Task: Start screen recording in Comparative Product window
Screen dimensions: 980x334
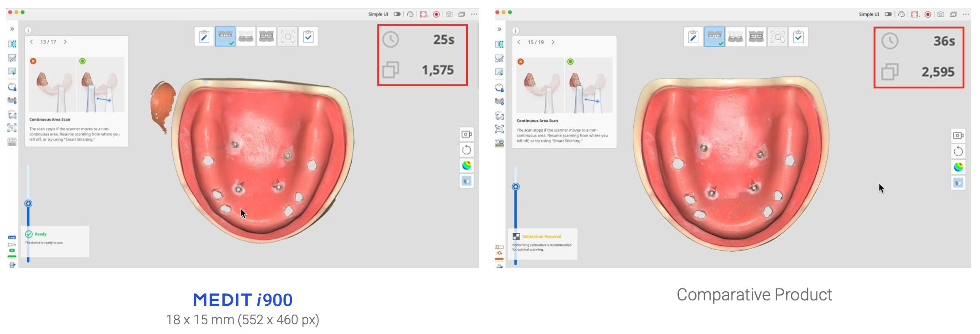Action: pos(928,14)
